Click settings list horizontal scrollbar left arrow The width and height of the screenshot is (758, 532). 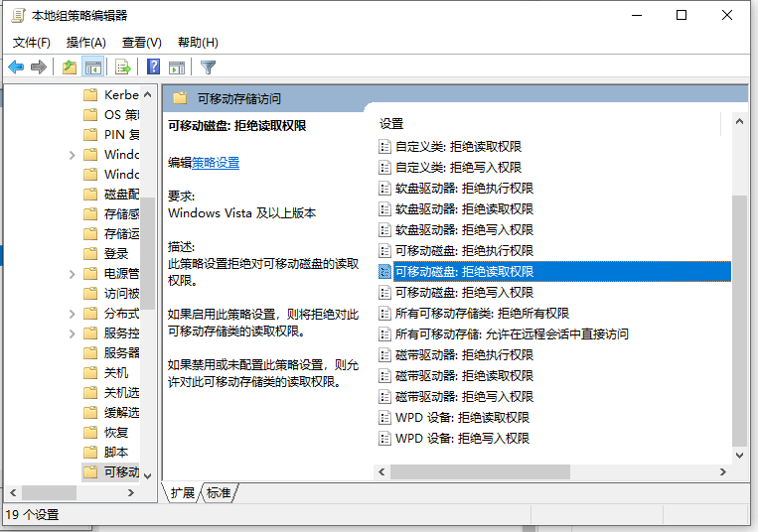pos(381,471)
